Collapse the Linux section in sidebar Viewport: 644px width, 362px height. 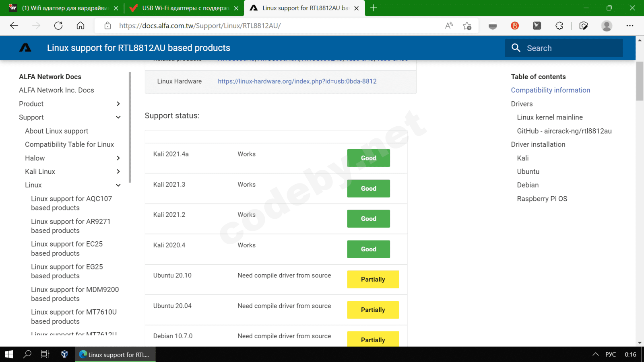point(118,185)
